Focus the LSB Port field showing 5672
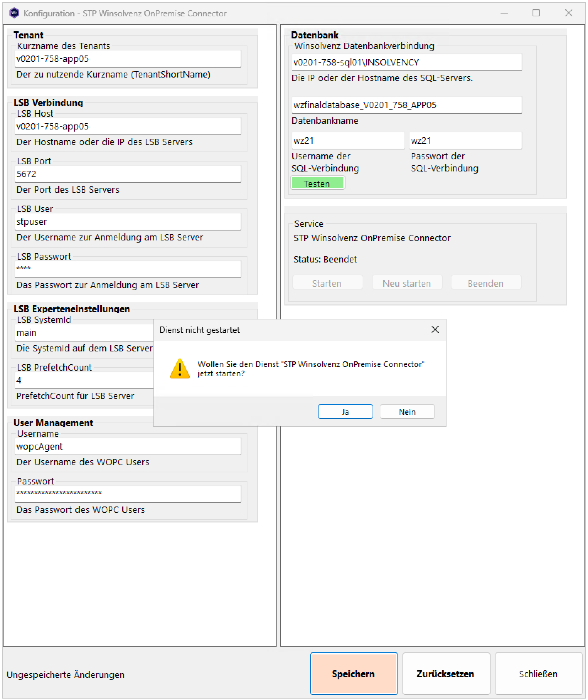 [128, 174]
